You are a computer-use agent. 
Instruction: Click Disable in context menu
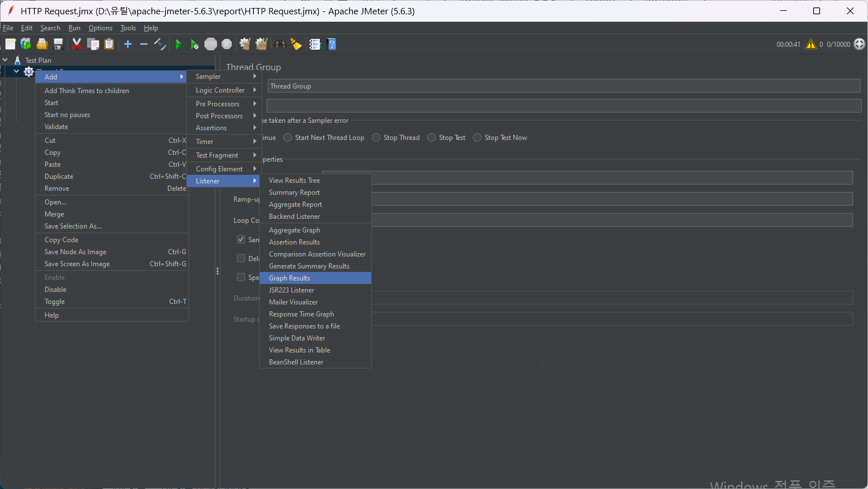coord(112,290)
